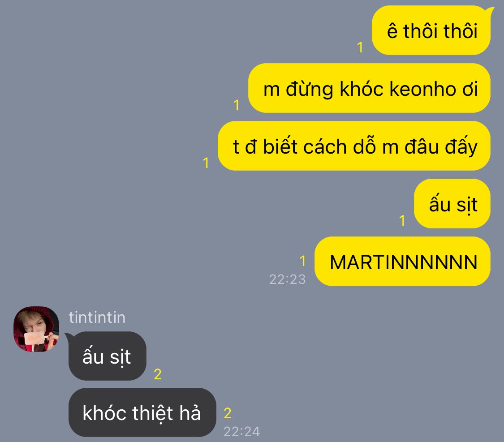Tap the yellow 'ấu sịt' bubble
Viewport: 504px width, 442px height.
[x=452, y=204]
